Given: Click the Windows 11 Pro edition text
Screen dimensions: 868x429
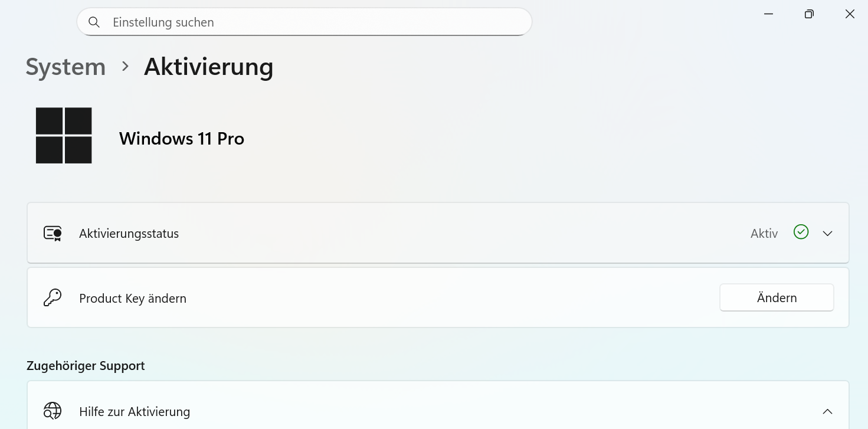Looking at the screenshot, I should [x=182, y=139].
